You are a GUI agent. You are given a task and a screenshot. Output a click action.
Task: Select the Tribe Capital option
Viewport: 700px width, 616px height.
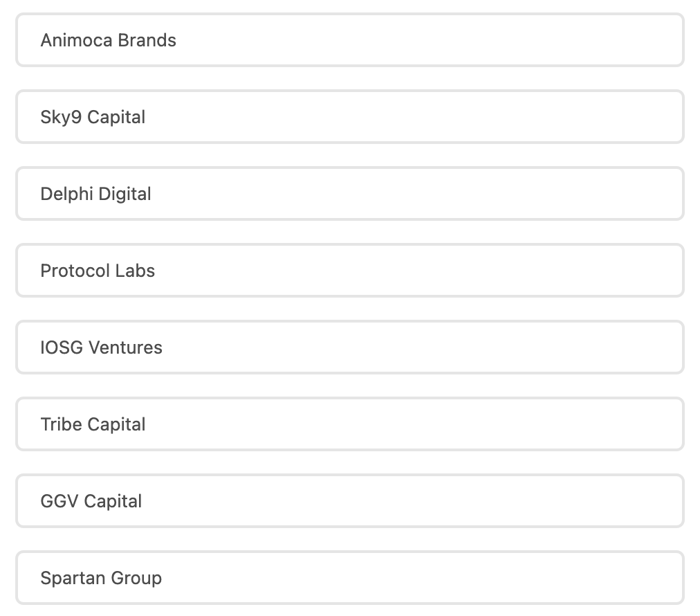point(349,424)
